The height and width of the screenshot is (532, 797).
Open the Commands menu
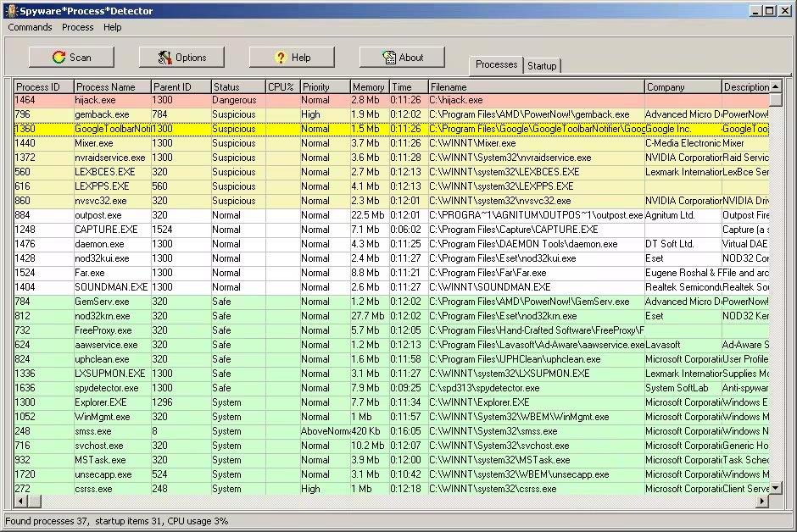30,27
